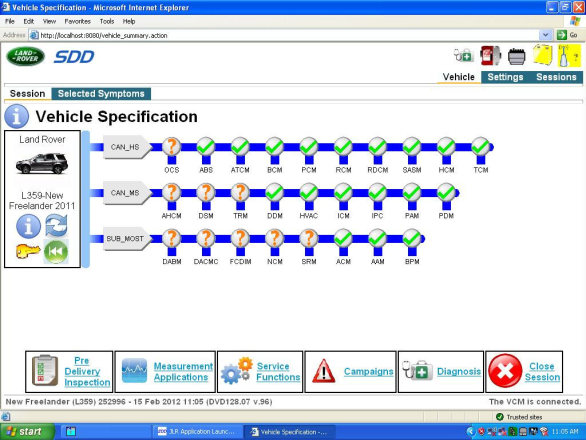This screenshot has width=586, height=440.
Task: Click the yellow sticky note icon
Action: pos(543,55)
